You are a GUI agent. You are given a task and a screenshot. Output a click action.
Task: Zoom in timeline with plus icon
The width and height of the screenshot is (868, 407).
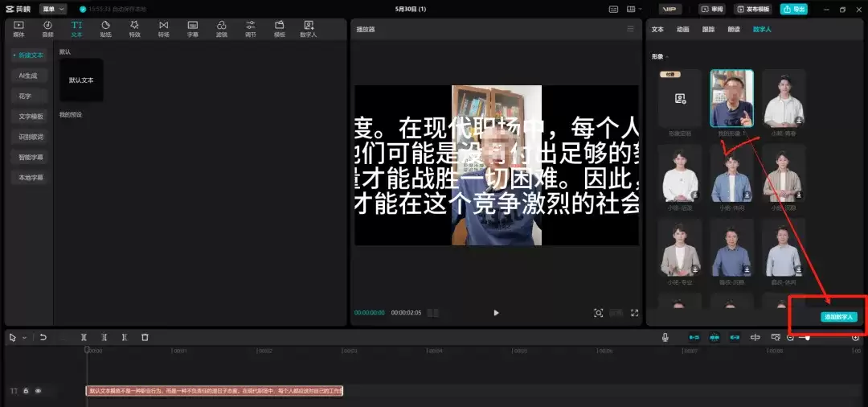click(855, 337)
